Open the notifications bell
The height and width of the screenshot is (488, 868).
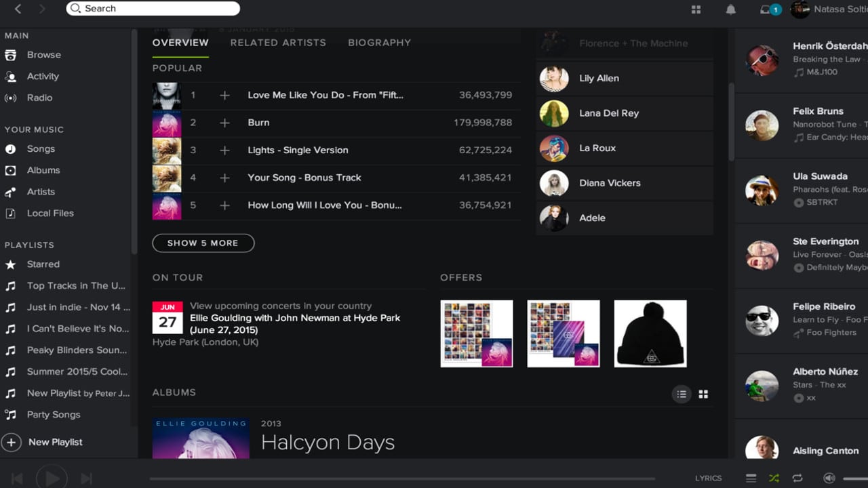click(731, 9)
